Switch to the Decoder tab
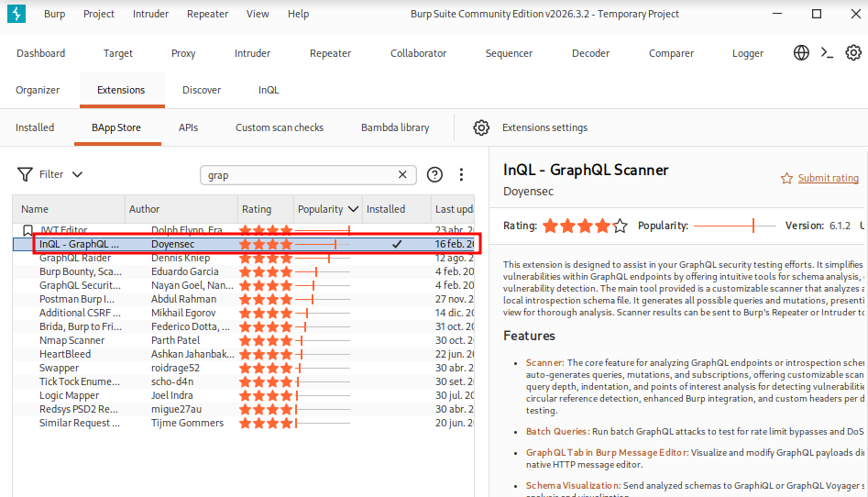 [x=590, y=53]
